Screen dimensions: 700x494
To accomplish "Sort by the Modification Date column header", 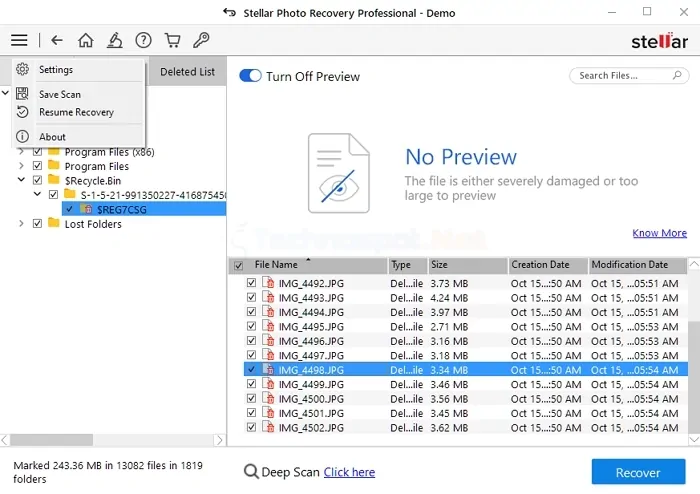I will click(x=638, y=265).
